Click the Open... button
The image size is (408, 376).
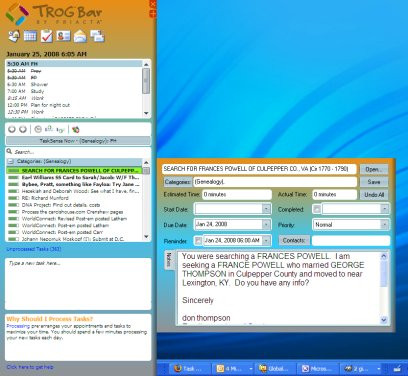click(374, 169)
